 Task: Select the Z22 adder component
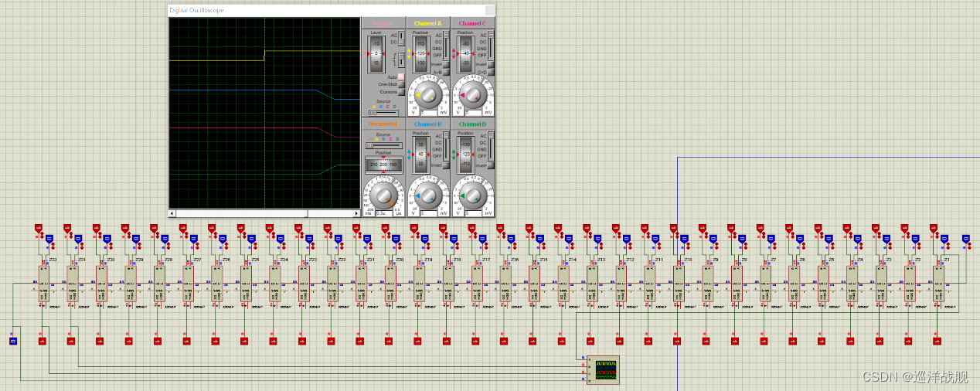[x=333, y=283]
